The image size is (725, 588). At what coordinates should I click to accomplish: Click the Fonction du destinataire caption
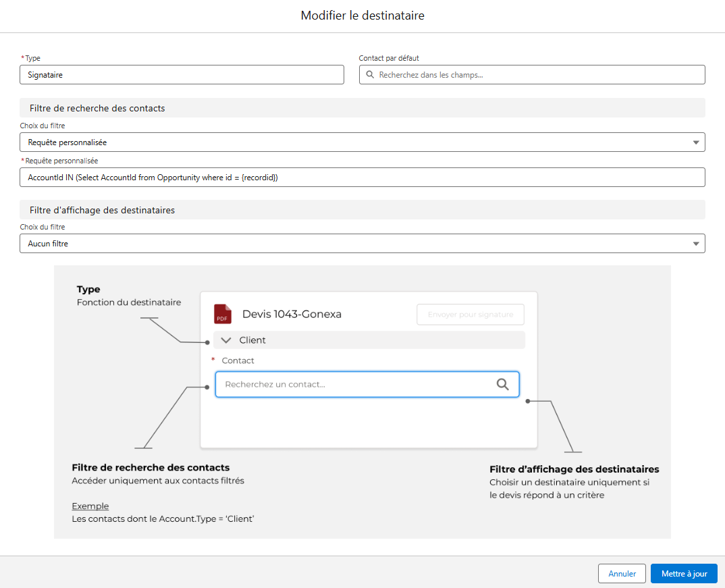tap(129, 302)
